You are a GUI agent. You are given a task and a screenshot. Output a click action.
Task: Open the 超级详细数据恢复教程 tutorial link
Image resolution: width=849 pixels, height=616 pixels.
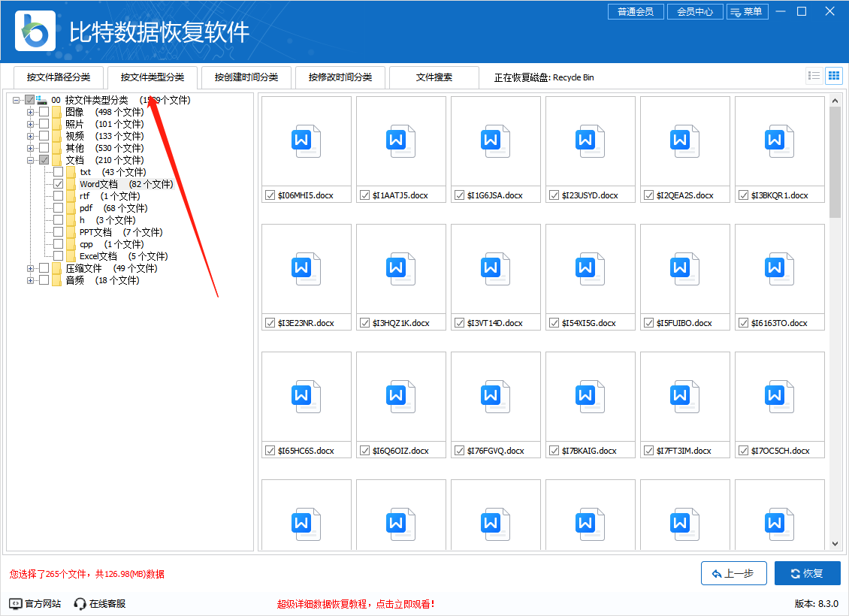pos(355,604)
